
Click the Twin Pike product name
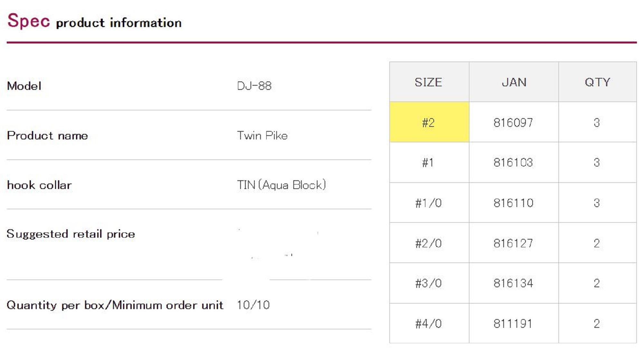pyautogui.click(x=262, y=136)
